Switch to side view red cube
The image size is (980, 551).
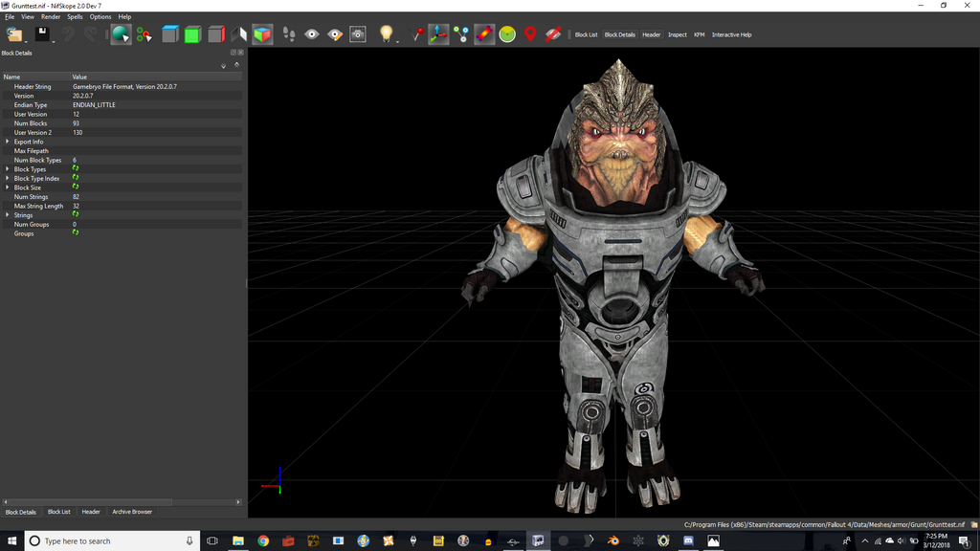[x=216, y=34]
